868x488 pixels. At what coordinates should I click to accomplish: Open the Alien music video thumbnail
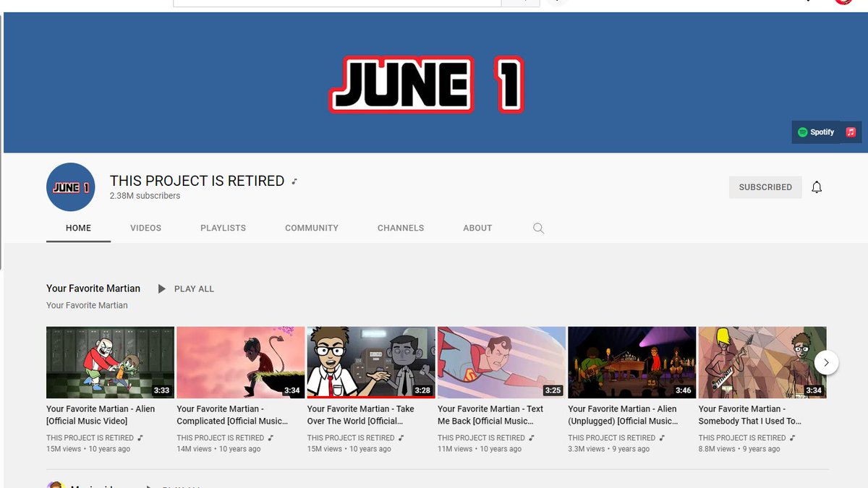[110, 362]
